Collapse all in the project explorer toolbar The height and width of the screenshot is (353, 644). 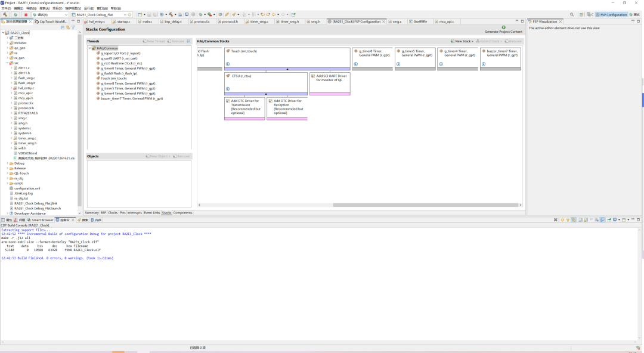coord(63,27)
